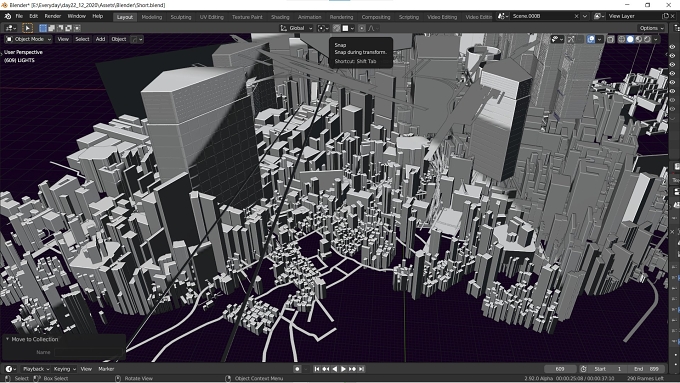Open Global transform orientation dropdown

coord(296,28)
